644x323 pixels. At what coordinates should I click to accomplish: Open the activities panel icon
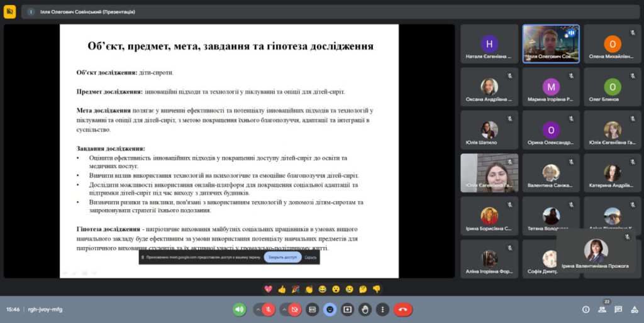point(634,309)
